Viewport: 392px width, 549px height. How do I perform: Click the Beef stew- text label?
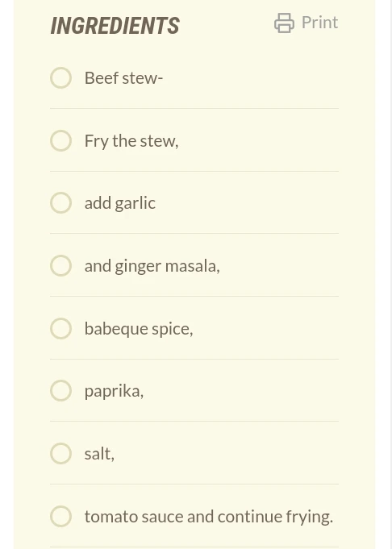pos(123,77)
